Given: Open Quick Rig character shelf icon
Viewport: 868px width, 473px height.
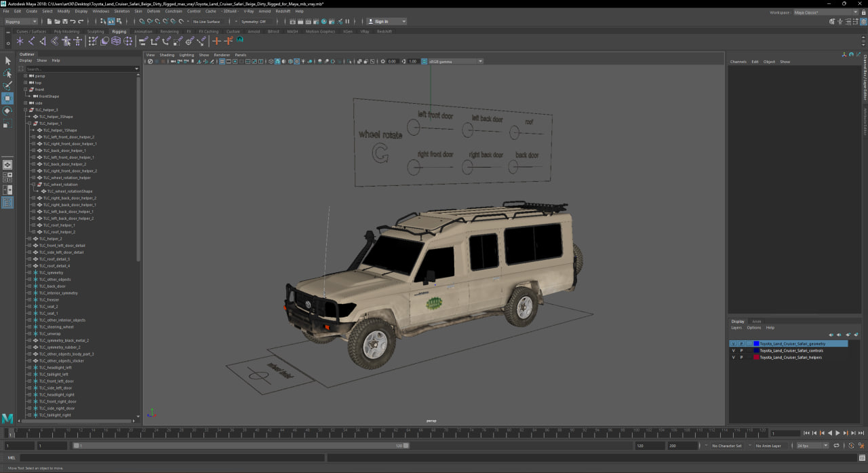Looking at the screenshot, I should pos(66,41).
